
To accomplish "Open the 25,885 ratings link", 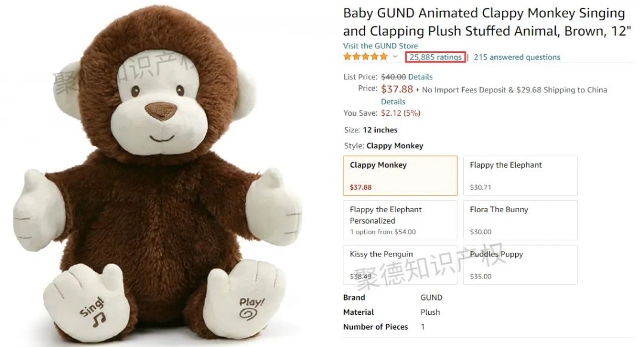I will [435, 57].
